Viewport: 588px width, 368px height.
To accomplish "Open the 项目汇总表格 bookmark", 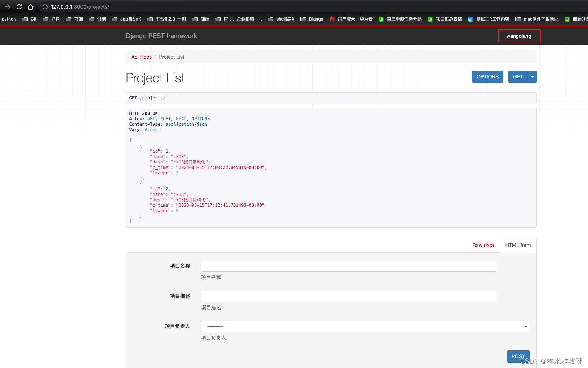I will click(x=445, y=19).
